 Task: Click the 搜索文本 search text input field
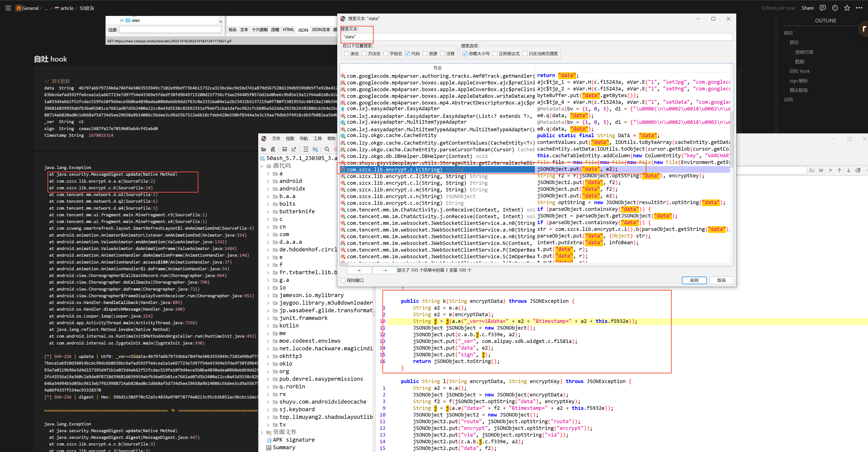(537, 37)
